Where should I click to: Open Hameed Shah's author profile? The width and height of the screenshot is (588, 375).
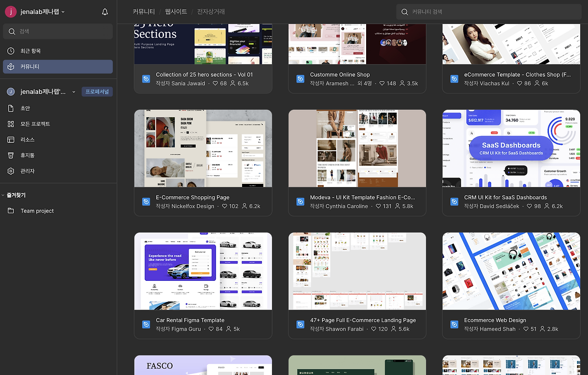pyautogui.click(x=498, y=329)
